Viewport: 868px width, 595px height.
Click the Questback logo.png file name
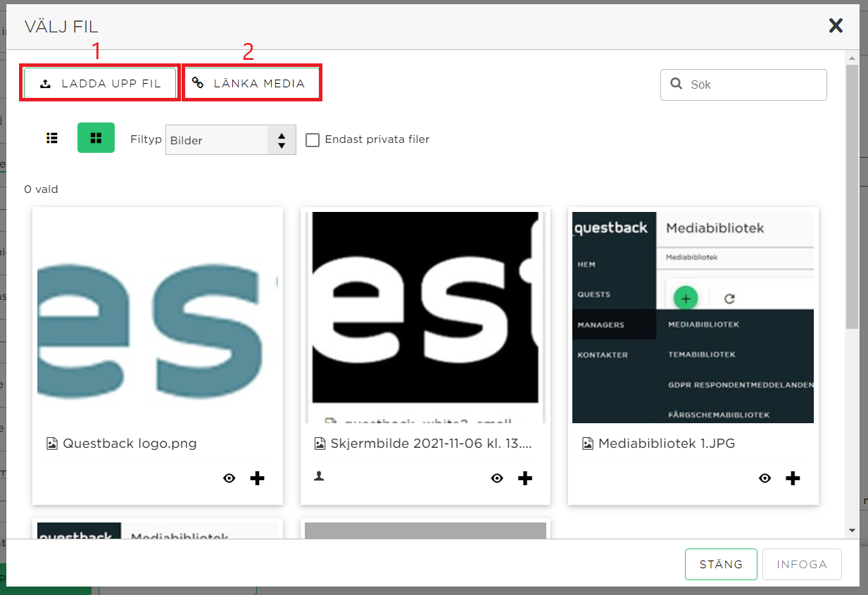(x=130, y=444)
